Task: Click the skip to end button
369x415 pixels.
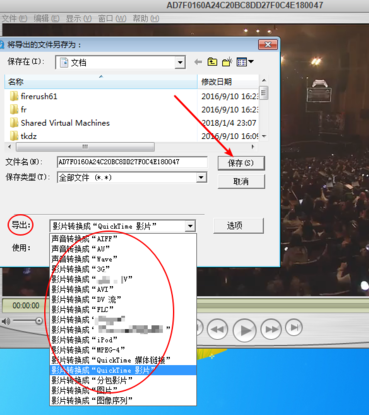Action: tap(294, 327)
